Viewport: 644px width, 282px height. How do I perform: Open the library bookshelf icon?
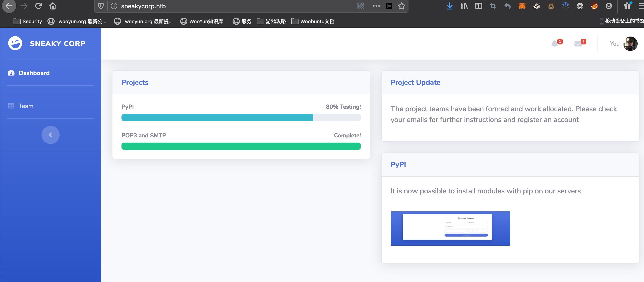tap(464, 6)
